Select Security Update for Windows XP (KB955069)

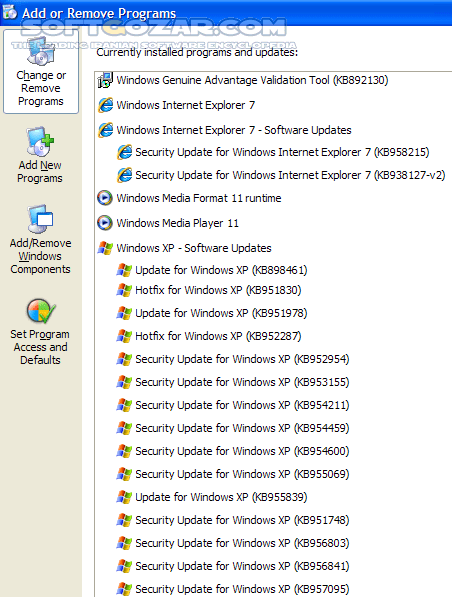(x=242, y=474)
